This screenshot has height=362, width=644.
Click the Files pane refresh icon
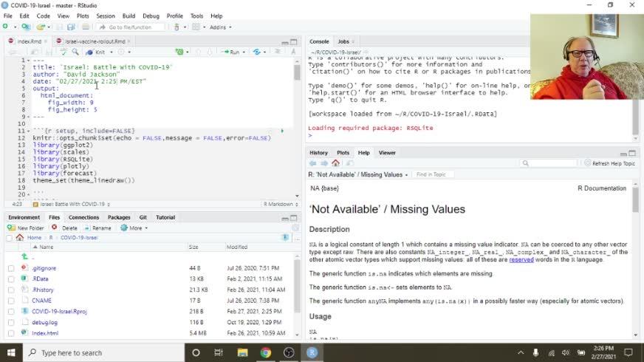point(295,228)
